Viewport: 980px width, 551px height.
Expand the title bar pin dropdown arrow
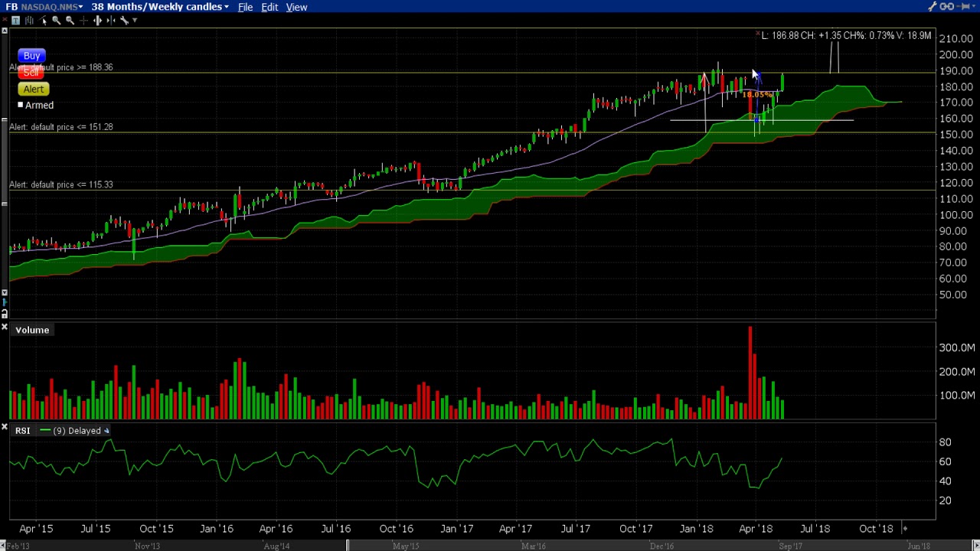pos(975,7)
